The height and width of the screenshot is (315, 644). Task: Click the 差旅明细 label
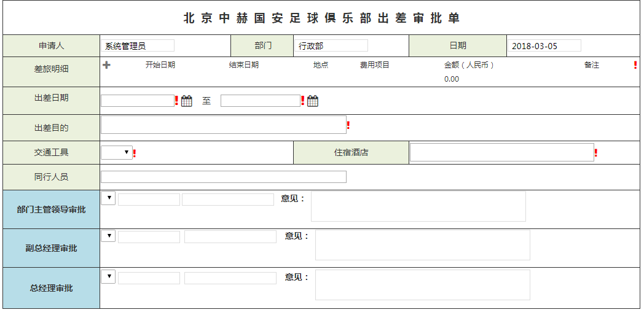[52, 69]
